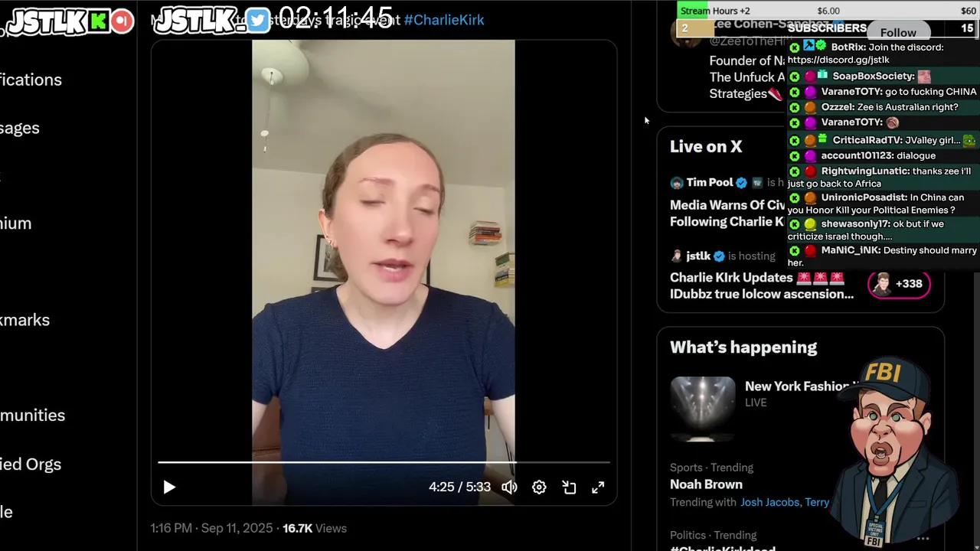
Task: Open video settings gear
Action: coord(539,487)
